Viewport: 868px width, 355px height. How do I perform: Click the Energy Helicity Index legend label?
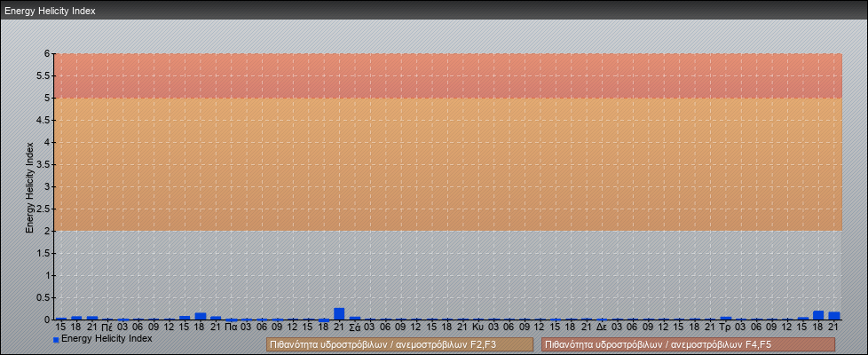click(107, 338)
